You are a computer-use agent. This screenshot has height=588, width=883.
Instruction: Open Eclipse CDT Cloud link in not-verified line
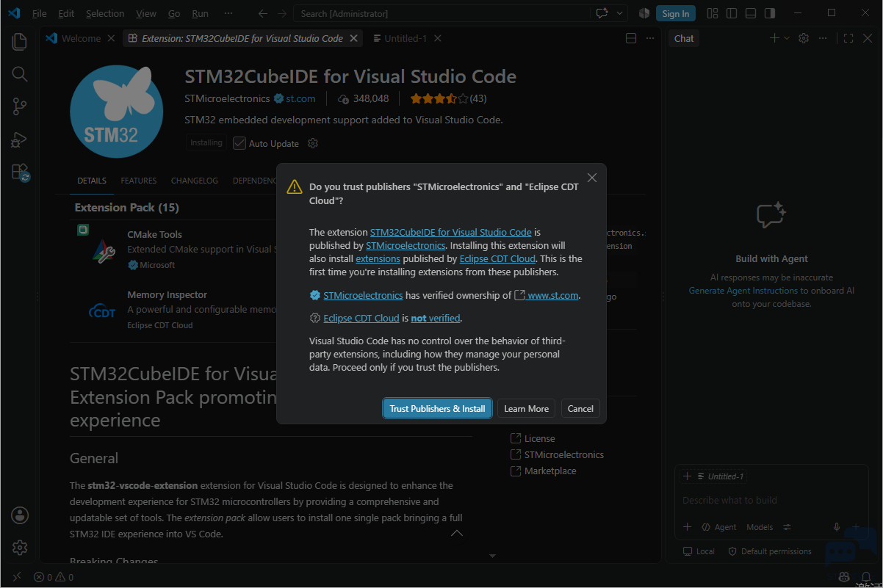(x=361, y=318)
